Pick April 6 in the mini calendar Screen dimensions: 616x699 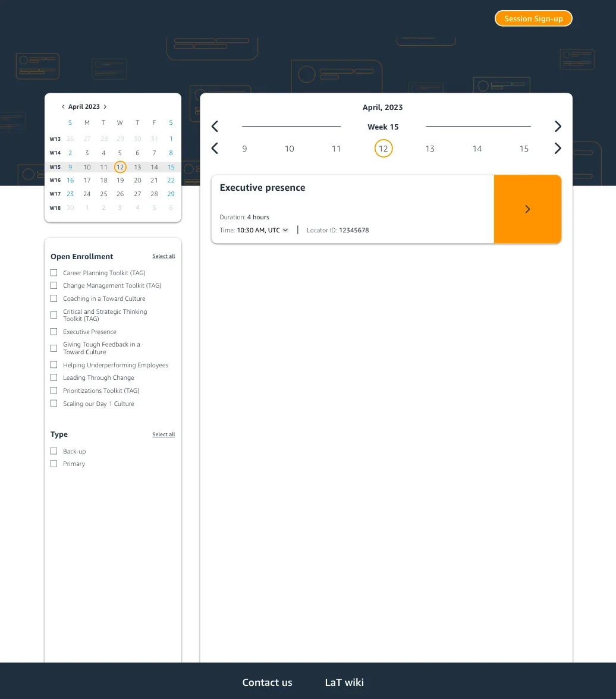(137, 153)
